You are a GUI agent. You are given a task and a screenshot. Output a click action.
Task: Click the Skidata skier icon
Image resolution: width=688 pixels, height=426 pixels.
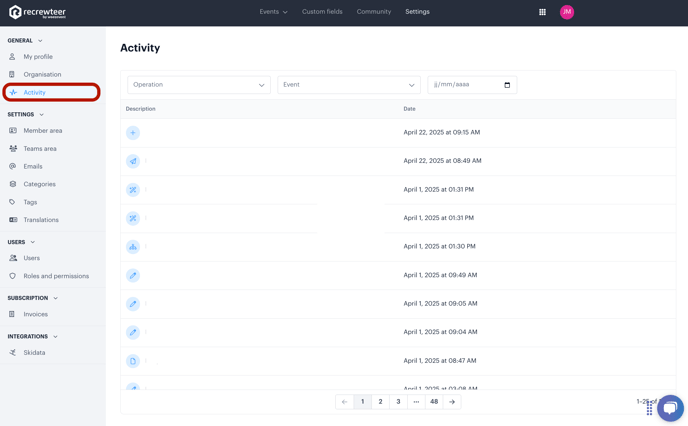click(x=13, y=353)
